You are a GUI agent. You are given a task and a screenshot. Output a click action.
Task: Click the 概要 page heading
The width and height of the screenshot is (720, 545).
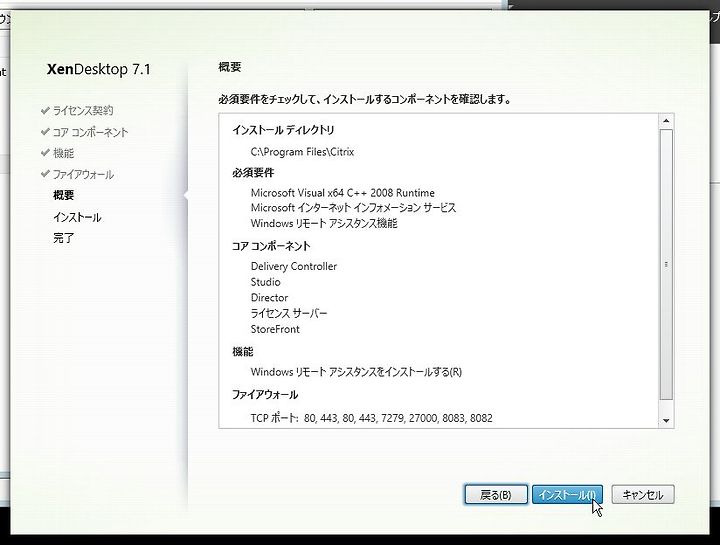click(x=230, y=67)
